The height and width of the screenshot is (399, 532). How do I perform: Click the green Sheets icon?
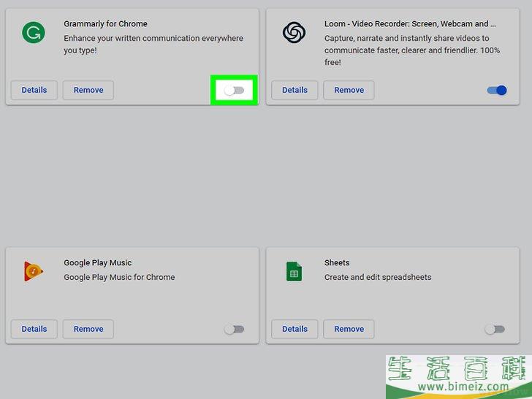click(294, 272)
